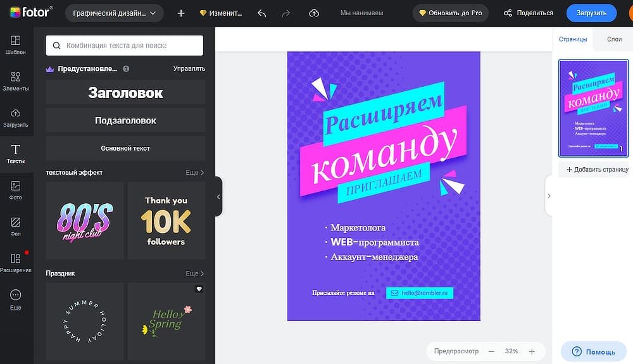Select the Присылайте резюме на text on canvas

coord(343,293)
